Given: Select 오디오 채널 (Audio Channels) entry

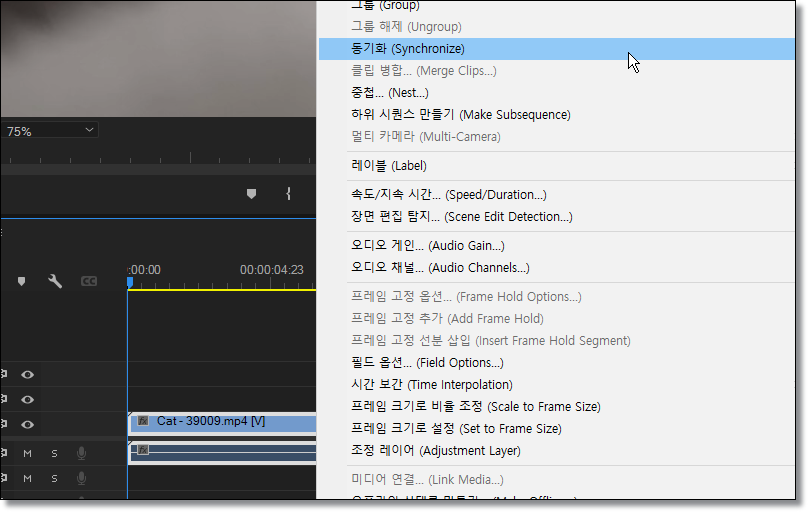Looking at the screenshot, I should coord(557,267).
